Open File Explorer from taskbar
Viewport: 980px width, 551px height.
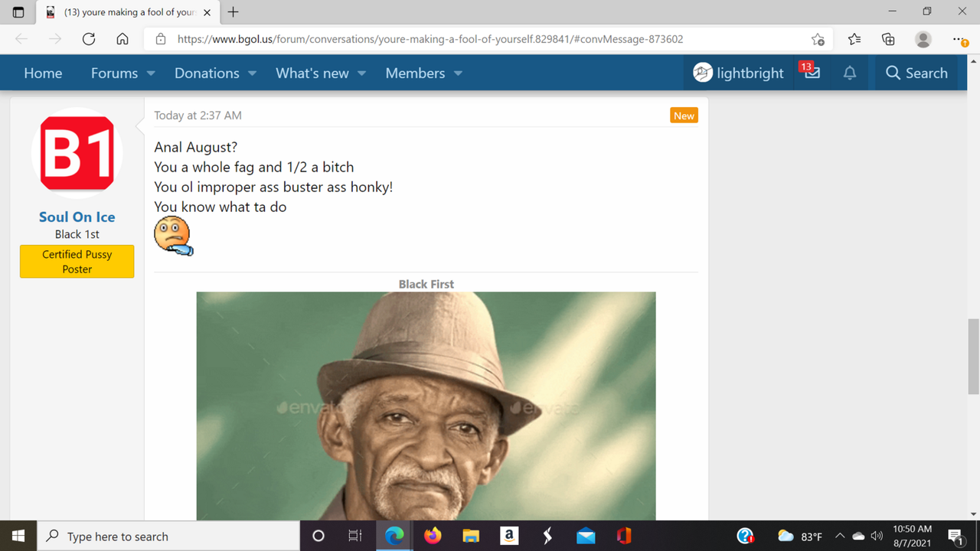point(470,536)
